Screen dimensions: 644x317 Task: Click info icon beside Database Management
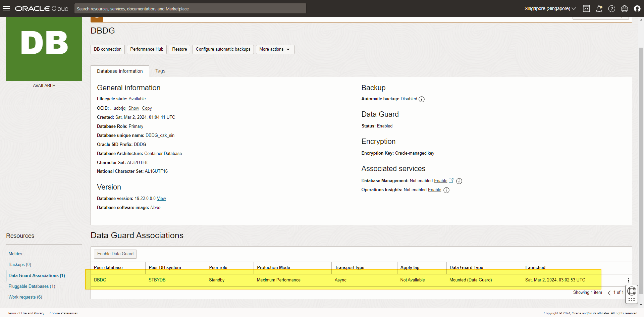click(x=459, y=181)
